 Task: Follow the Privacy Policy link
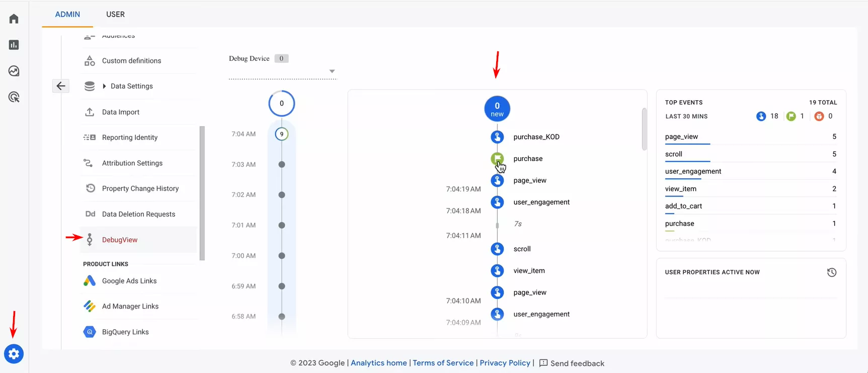coord(505,363)
